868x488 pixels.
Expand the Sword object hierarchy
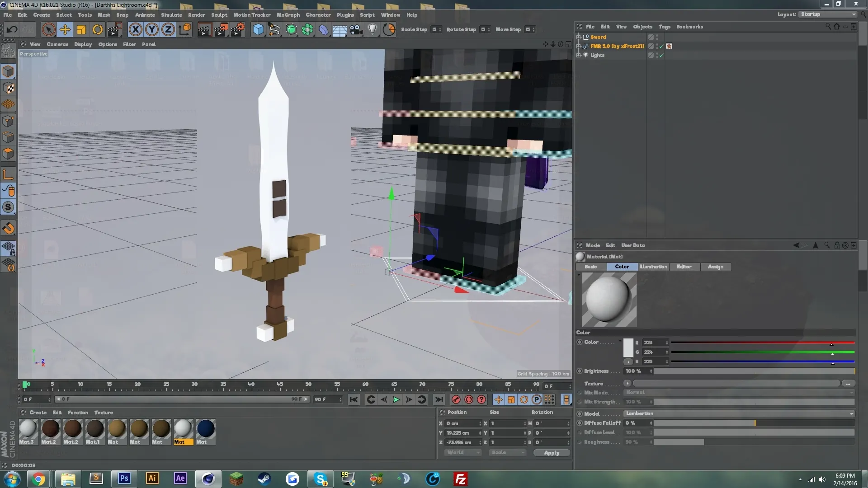(579, 37)
